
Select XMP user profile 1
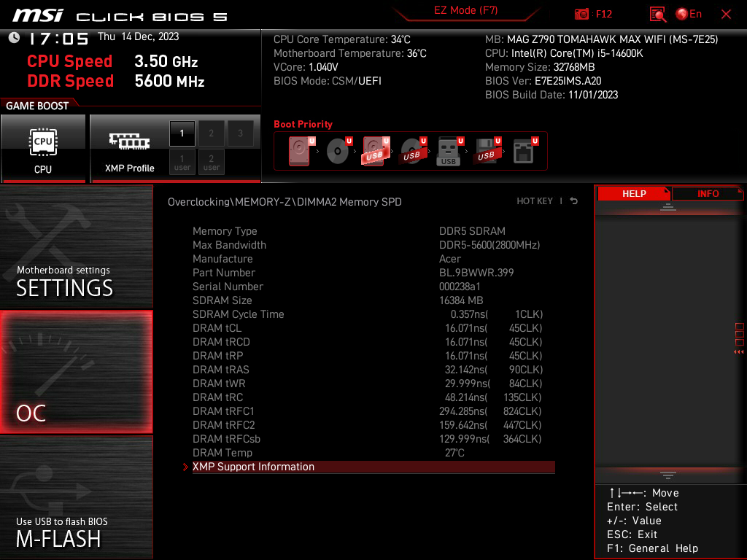pyautogui.click(x=182, y=162)
